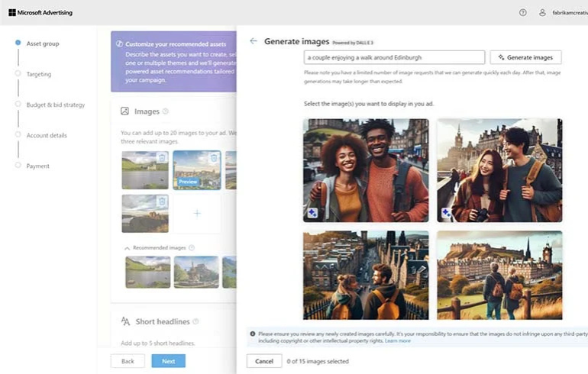Click AI sparkle badge on camera couple image
588x374 pixels.
click(446, 213)
